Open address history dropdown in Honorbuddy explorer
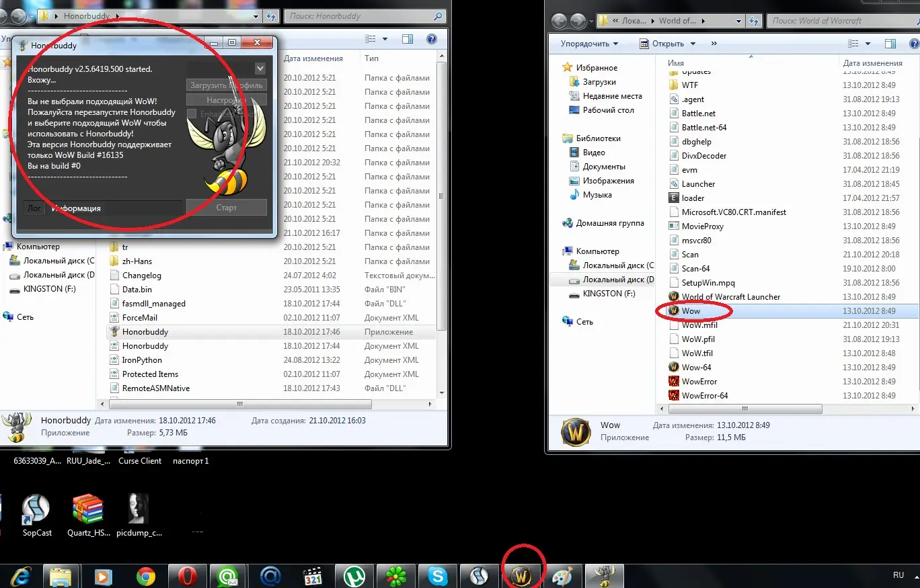 coord(256,16)
